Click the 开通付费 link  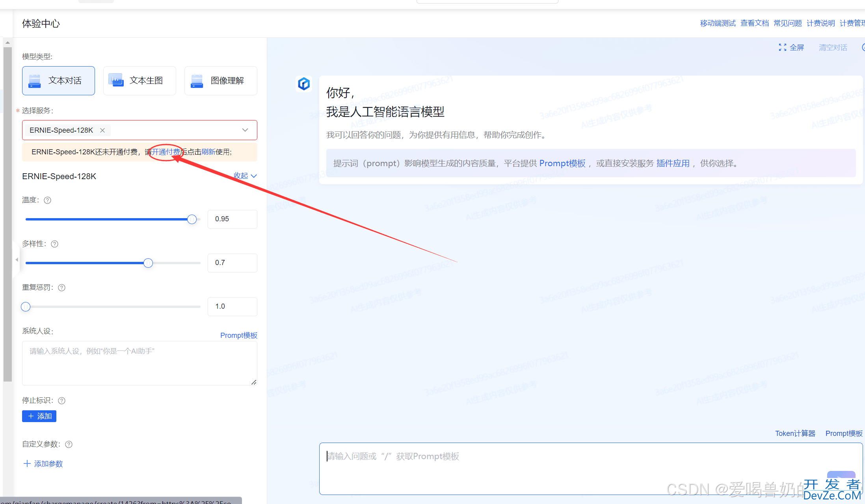click(x=166, y=152)
